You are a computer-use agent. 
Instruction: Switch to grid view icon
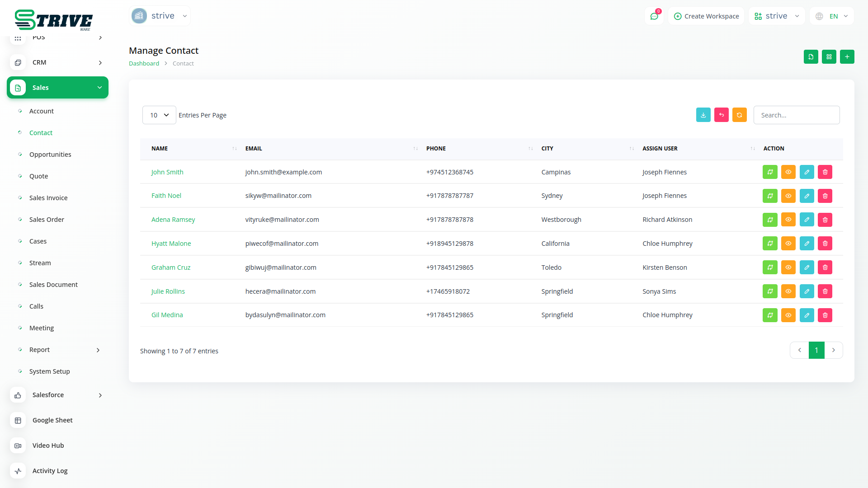829,57
